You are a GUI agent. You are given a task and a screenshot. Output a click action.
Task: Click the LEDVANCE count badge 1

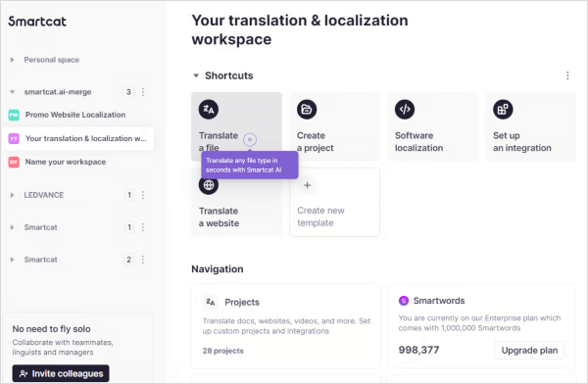pyautogui.click(x=129, y=195)
